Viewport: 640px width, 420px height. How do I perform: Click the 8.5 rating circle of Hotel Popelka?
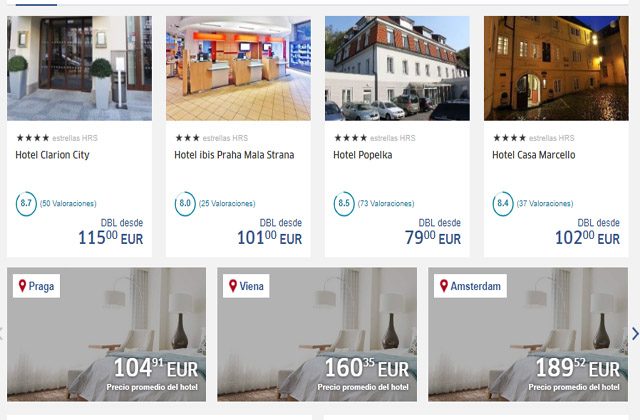[x=344, y=204]
